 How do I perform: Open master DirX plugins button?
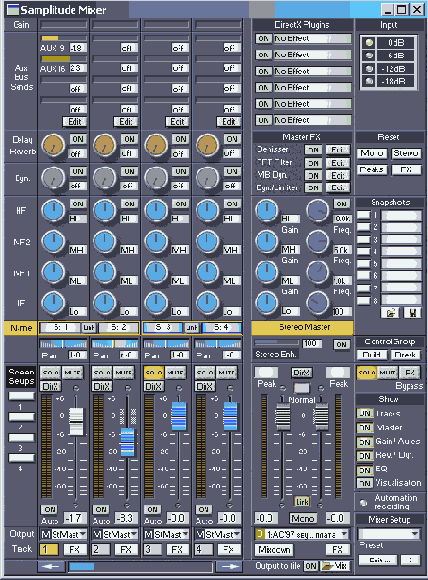coord(301,372)
